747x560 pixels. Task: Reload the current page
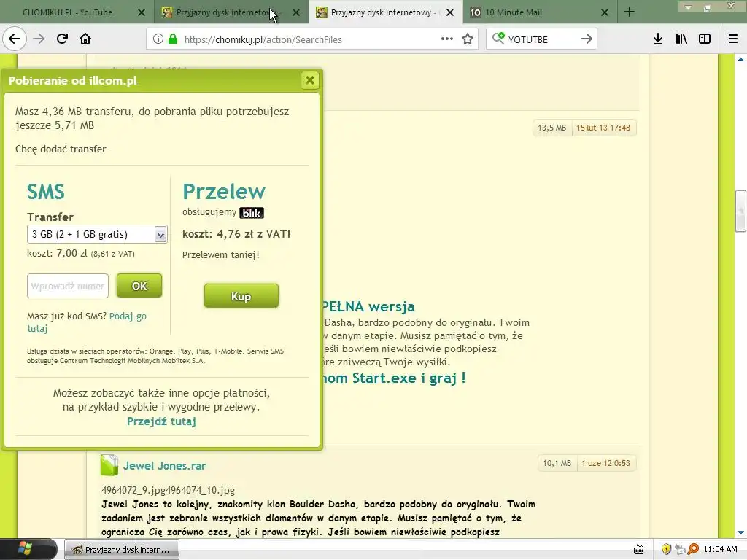coord(62,39)
